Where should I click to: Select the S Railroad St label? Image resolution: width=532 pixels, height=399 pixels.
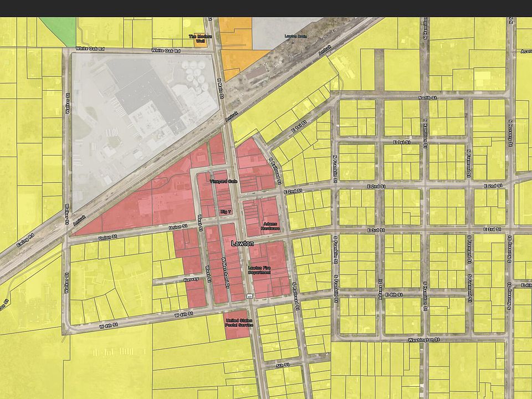tap(295, 295)
